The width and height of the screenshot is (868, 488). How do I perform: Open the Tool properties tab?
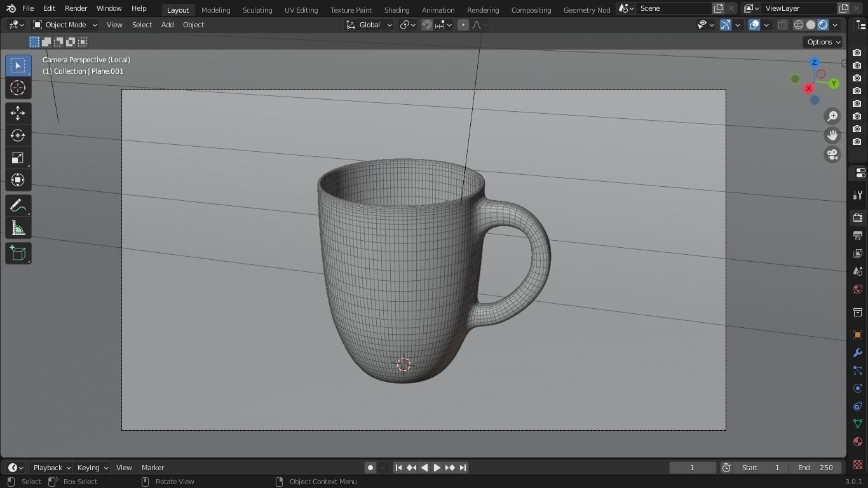[858, 195]
